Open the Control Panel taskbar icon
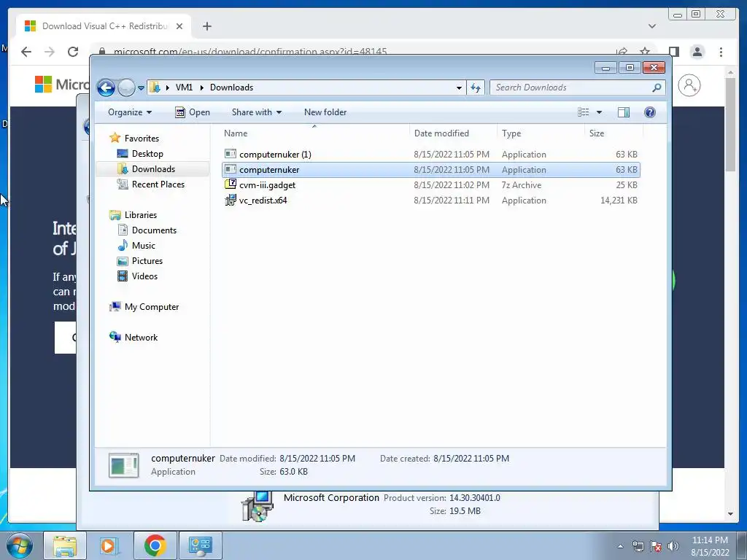 pos(200,545)
